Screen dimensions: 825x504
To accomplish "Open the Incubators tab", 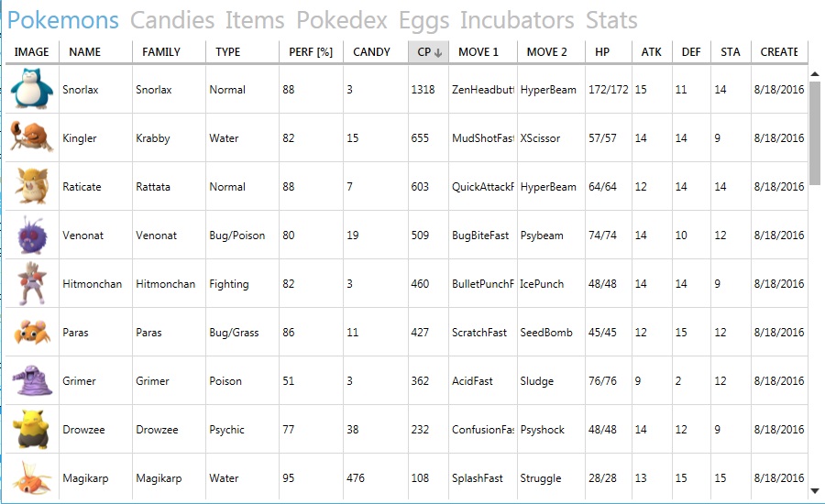I will pyautogui.click(x=517, y=20).
